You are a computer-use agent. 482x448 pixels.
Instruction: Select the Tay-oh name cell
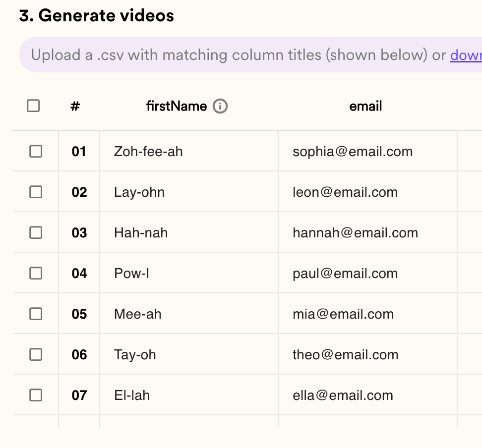(189, 355)
